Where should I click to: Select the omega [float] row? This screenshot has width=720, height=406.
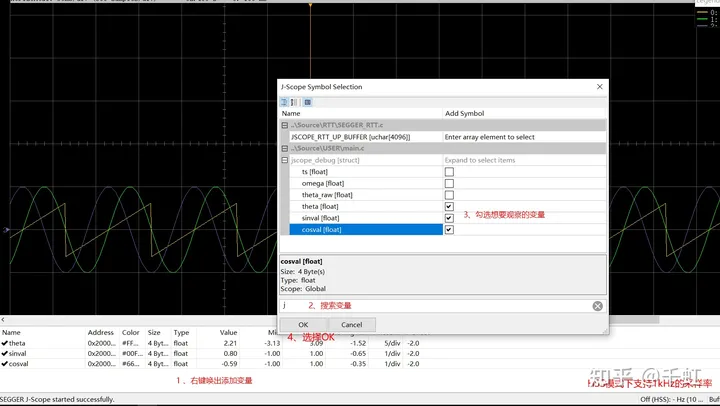click(366, 183)
